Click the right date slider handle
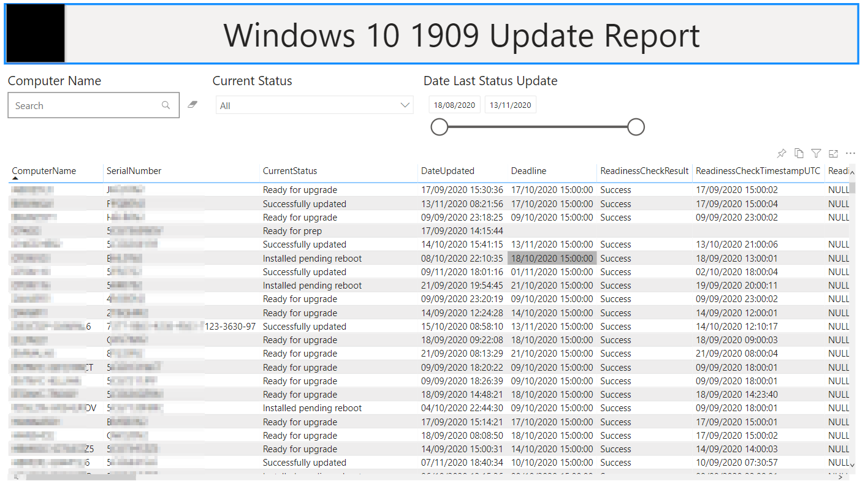 click(636, 127)
